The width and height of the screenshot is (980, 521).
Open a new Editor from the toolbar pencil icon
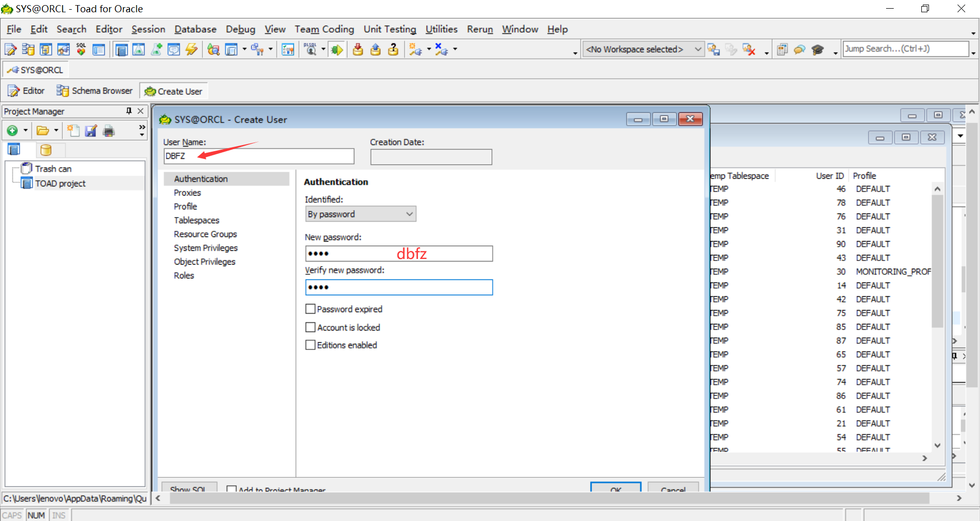click(x=10, y=50)
